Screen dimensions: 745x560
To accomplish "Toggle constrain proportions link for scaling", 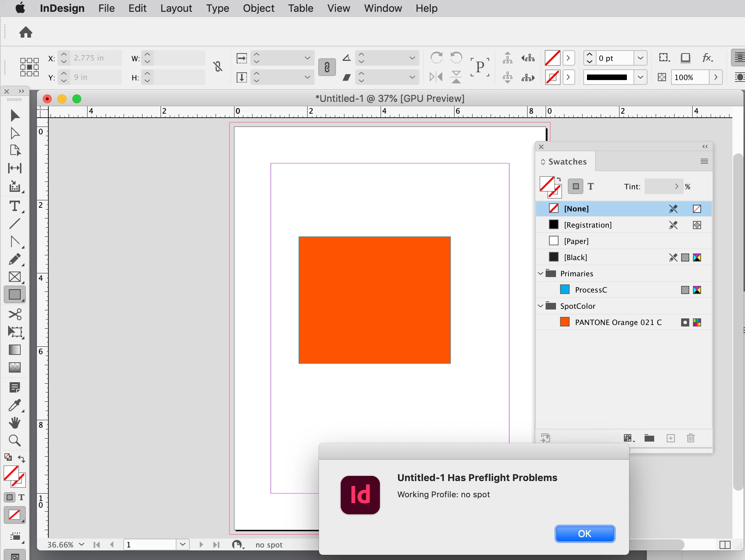I will coord(327,68).
